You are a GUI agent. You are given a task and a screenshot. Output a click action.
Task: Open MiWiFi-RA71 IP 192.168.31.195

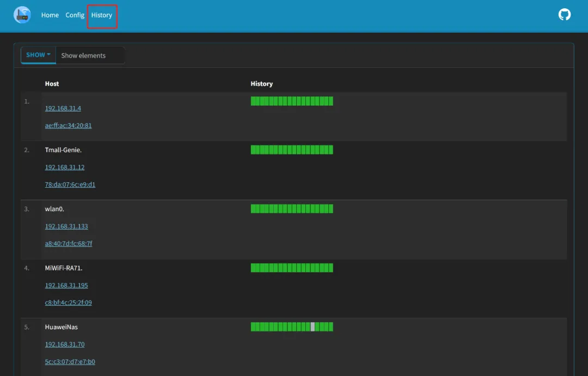point(66,285)
